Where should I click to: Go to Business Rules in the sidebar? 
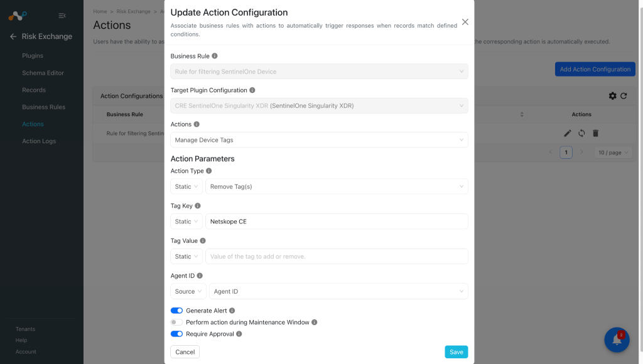pyautogui.click(x=44, y=107)
